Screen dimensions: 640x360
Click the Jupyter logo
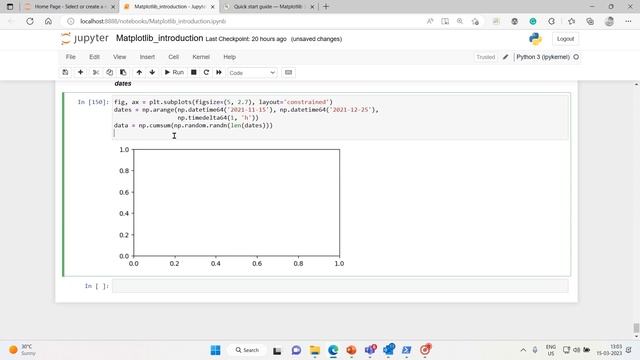tap(85, 38)
